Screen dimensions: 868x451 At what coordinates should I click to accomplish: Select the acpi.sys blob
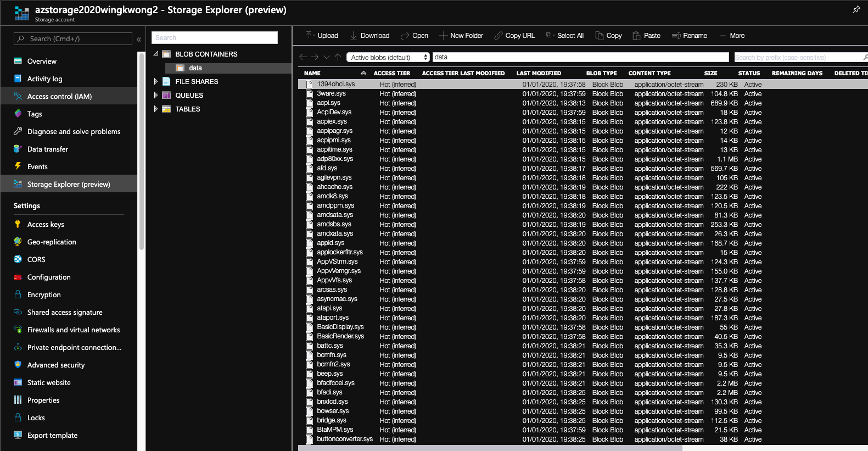coord(328,103)
